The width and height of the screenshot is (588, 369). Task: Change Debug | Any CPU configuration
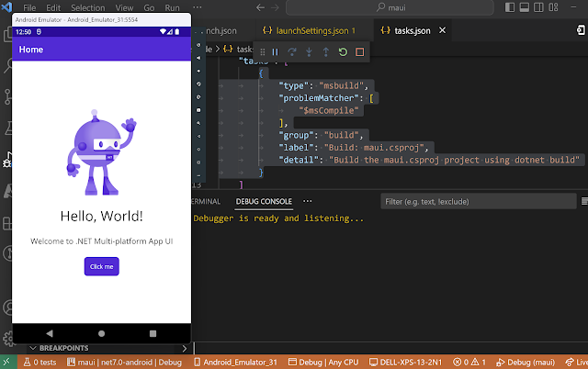(323, 363)
